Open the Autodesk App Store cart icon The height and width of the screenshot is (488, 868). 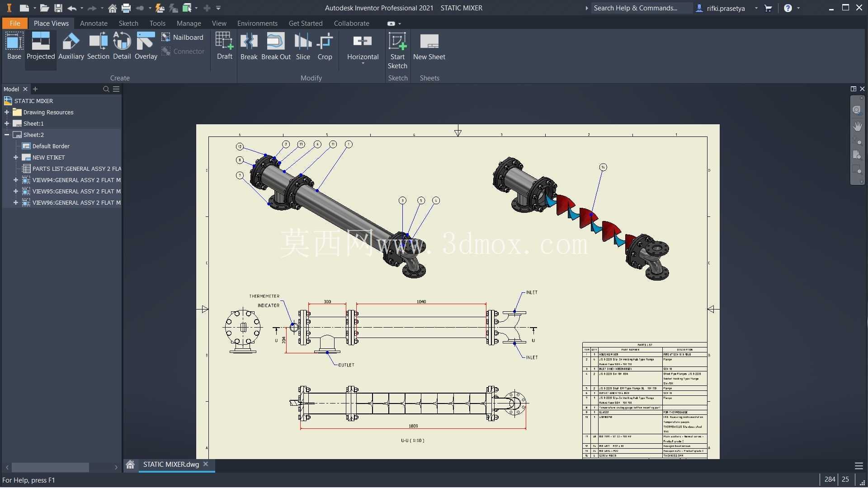click(x=768, y=8)
